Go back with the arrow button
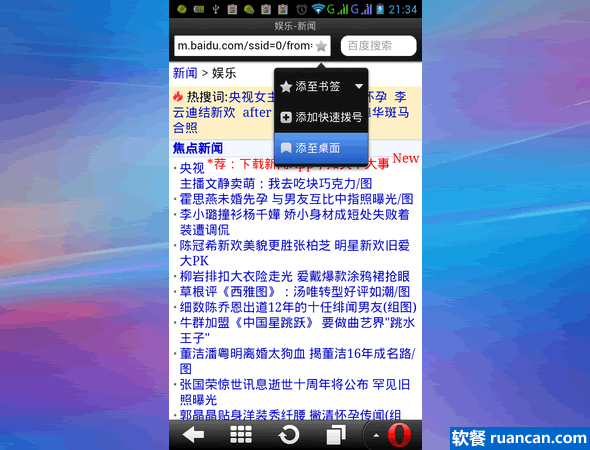590x450 pixels. (193, 435)
